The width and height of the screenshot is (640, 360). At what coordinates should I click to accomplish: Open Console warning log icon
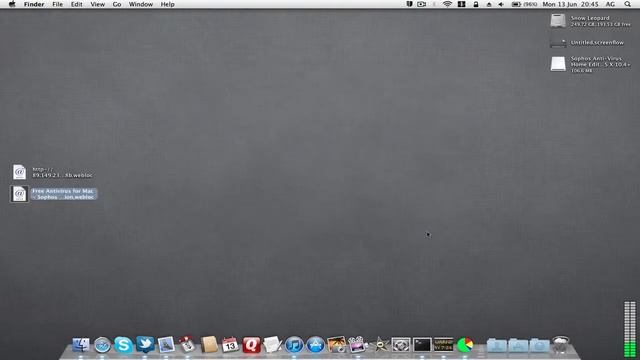click(x=443, y=345)
